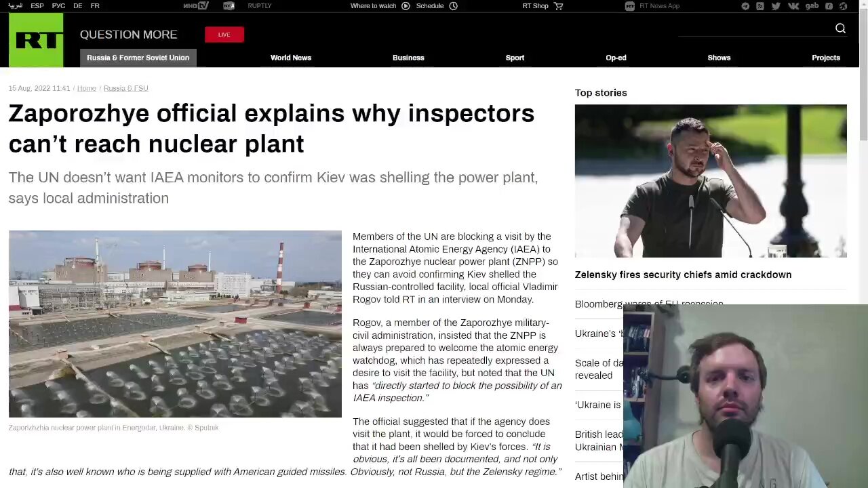Open the gab social icon

click(812, 6)
